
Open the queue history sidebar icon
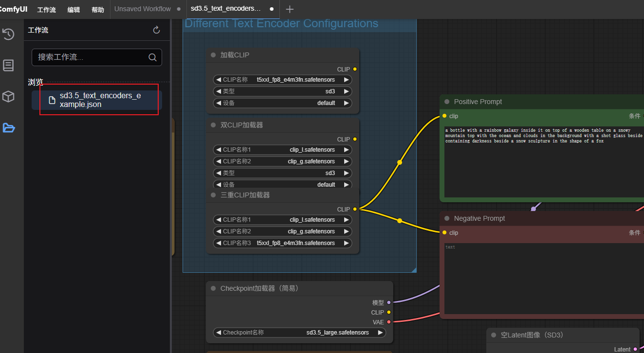(x=8, y=34)
